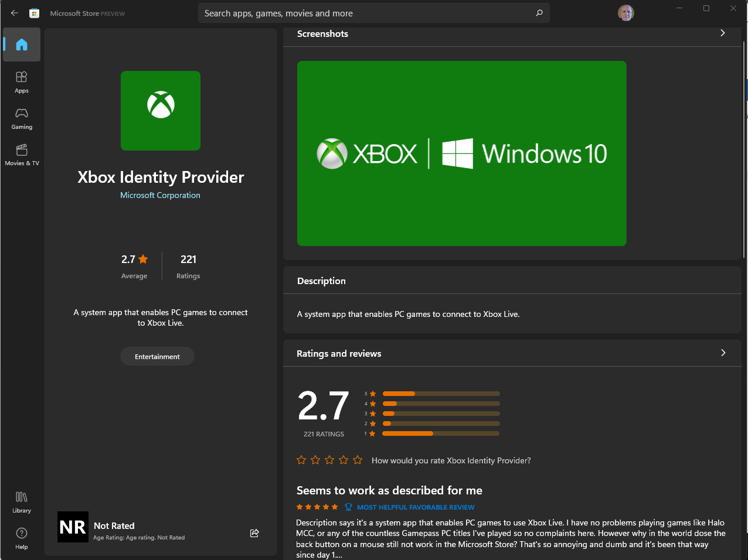The height and width of the screenshot is (560, 748).
Task: Go back using the back arrow
Action: [15, 13]
